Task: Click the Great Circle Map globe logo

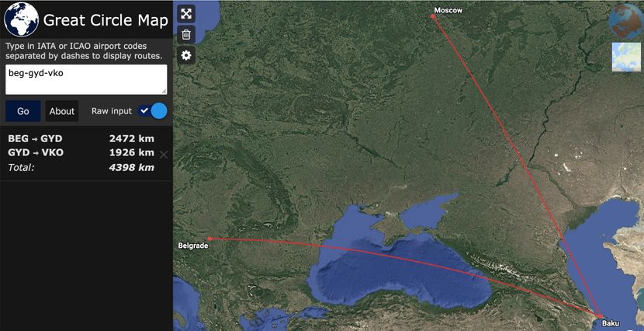Action: tap(22, 19)
